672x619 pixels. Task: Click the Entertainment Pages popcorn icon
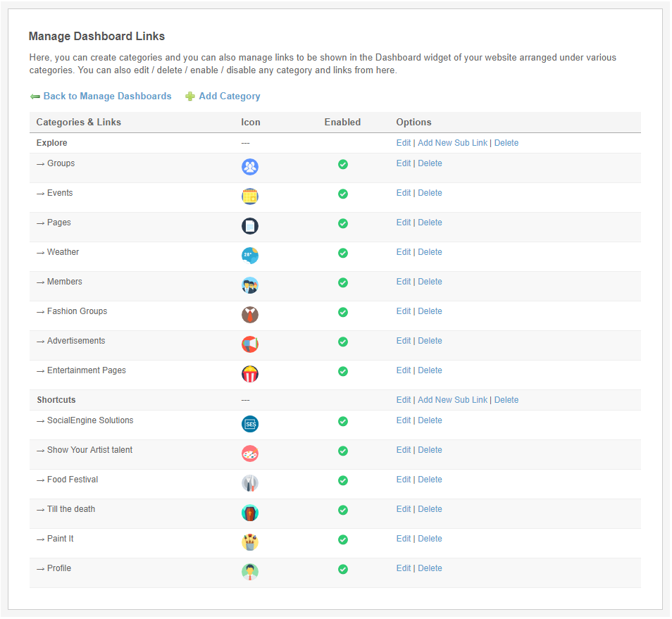pos(249,374)
